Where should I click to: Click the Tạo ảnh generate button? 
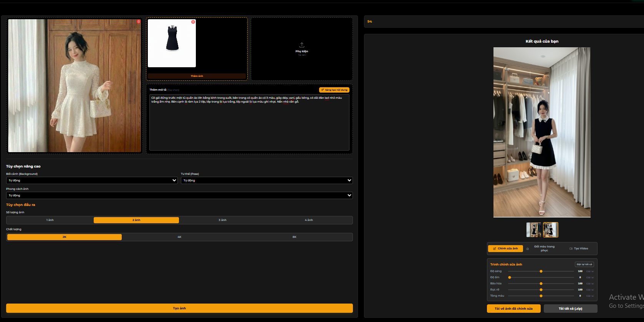pos(179,308)
